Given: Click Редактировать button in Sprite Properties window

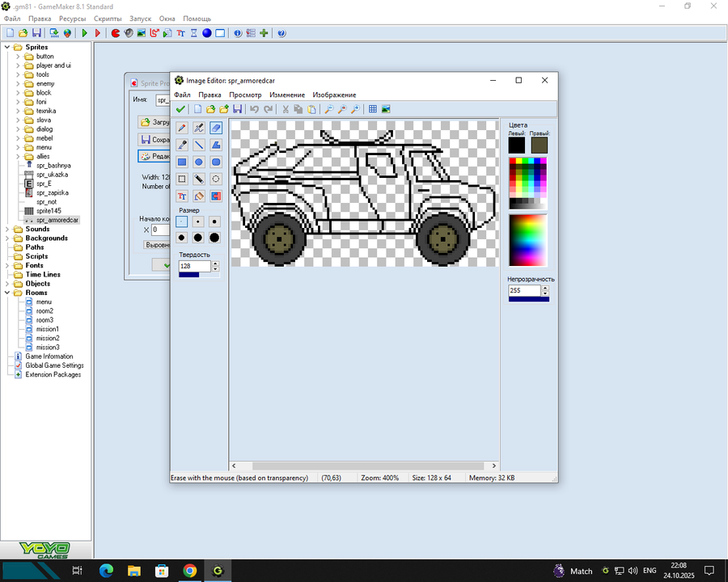Looking at the screenshot, I should 154,156.
